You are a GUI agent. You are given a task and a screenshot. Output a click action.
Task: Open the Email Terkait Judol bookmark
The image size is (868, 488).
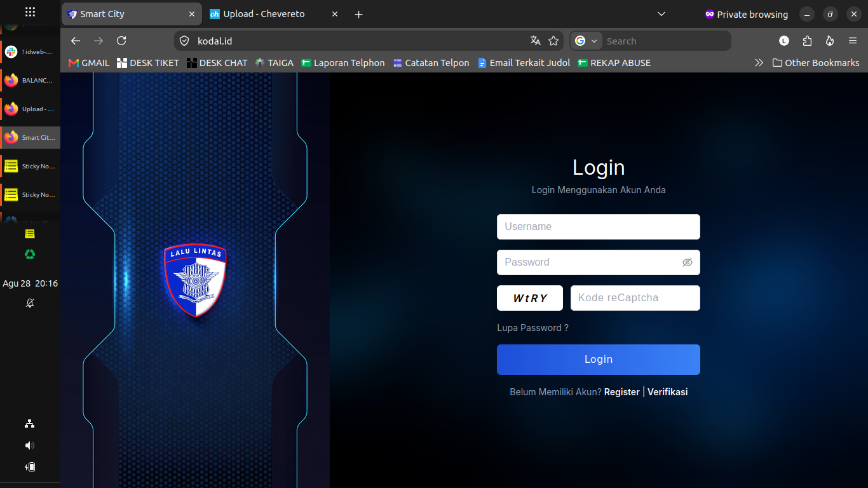524,63
